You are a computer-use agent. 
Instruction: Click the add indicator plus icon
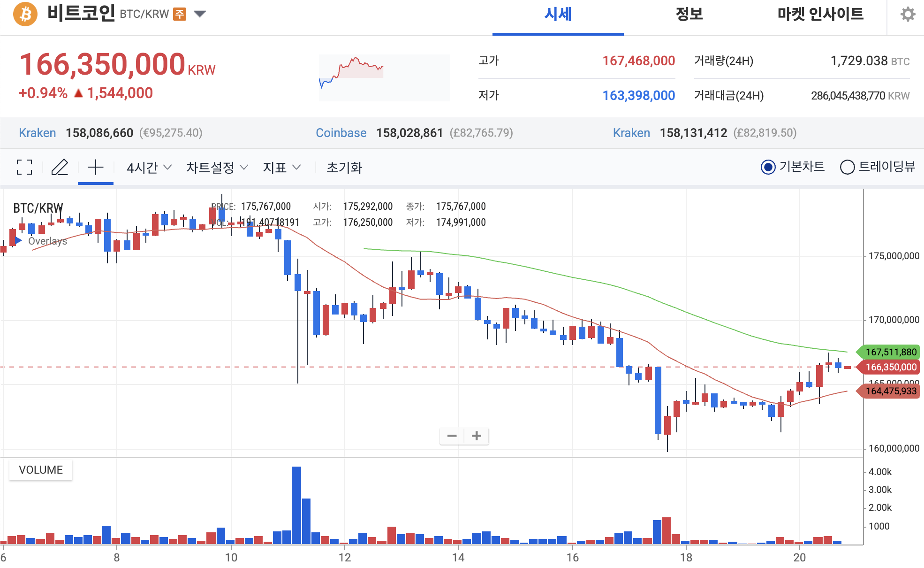(95, 168)
